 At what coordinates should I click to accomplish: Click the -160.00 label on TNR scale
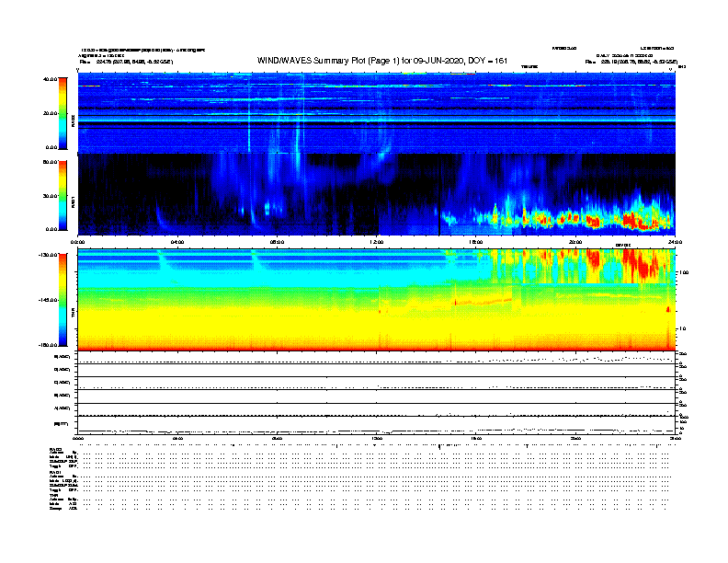point(48,345)
